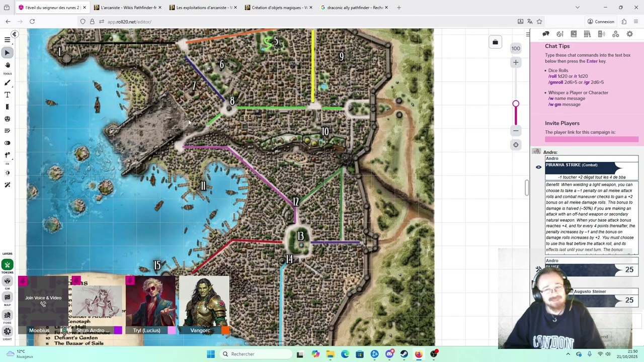This screenshot has width=644, height=362.
Task: Pick the FX magic wand tool
Action: (x=7, y=185)
